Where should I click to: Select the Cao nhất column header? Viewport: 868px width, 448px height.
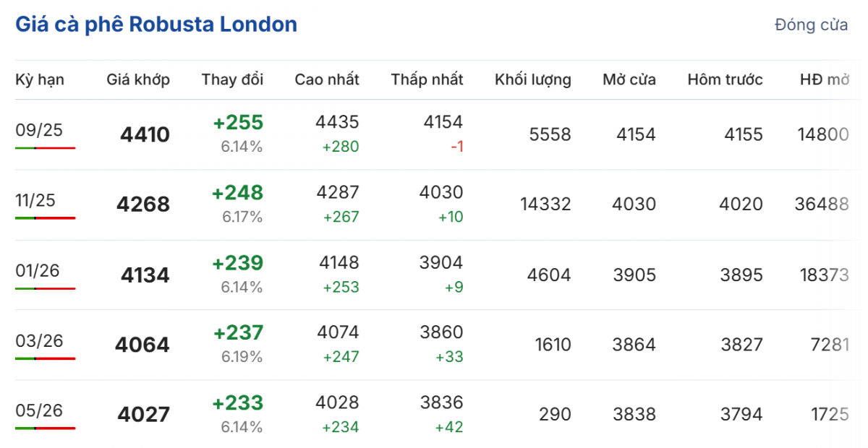click(327, 79)
